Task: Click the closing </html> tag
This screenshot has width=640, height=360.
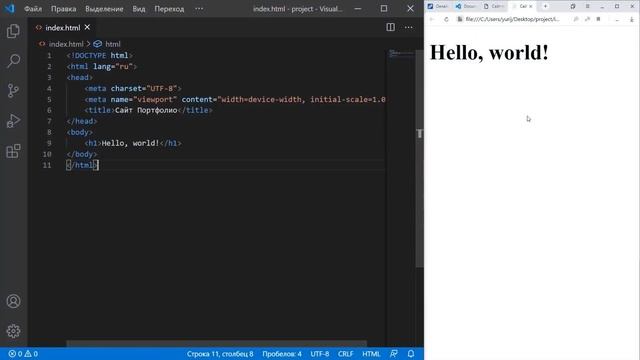Action: (x=82, y=165)
